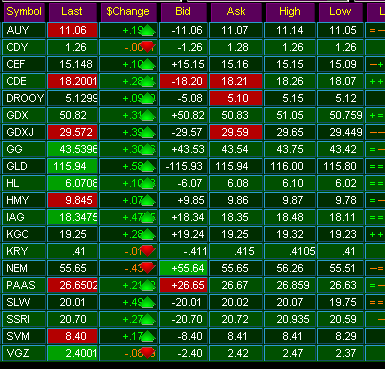Select the SLW symbol cell
This screenshot has width=385, height=369.
[24, 302]
